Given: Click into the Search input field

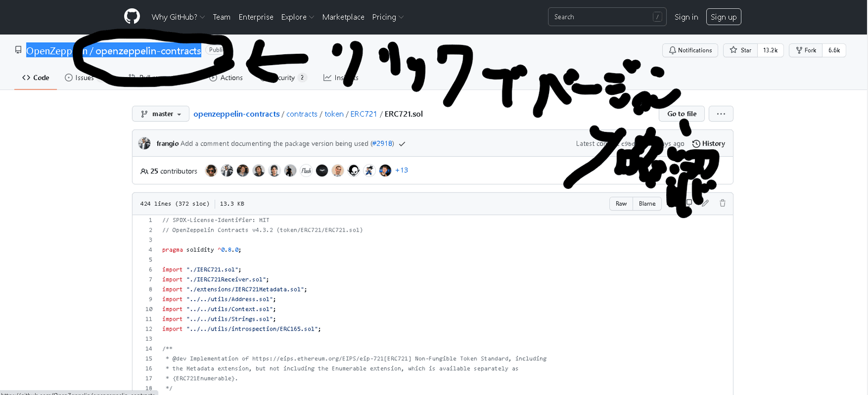Looking at the screenshot, I should point(599,17).
